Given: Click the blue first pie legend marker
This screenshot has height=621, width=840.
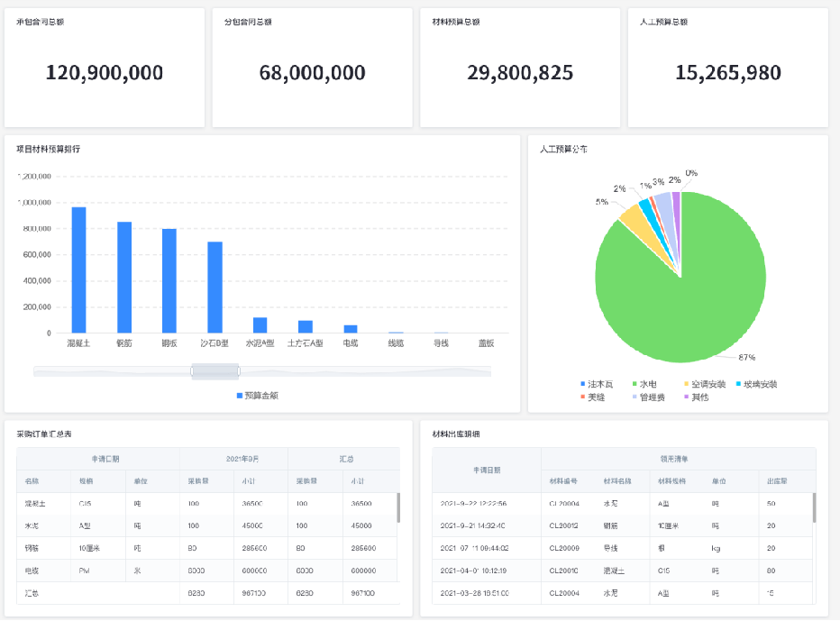Looking at the screenshot, I should (584, 384).
